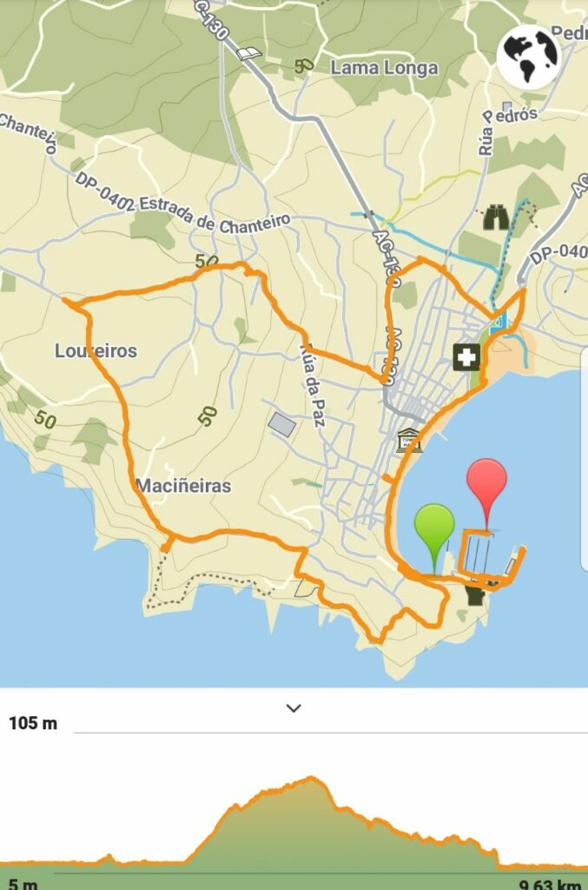Viewport: 588px width, 890px height.
Task: Tap the globe map-style icon
Action: coord(530,56)
